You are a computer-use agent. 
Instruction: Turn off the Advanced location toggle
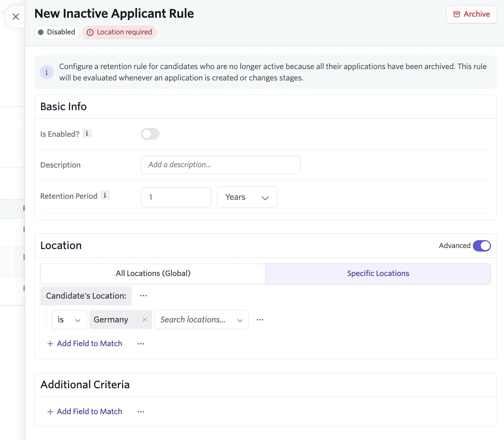click(x=482, y=246)
